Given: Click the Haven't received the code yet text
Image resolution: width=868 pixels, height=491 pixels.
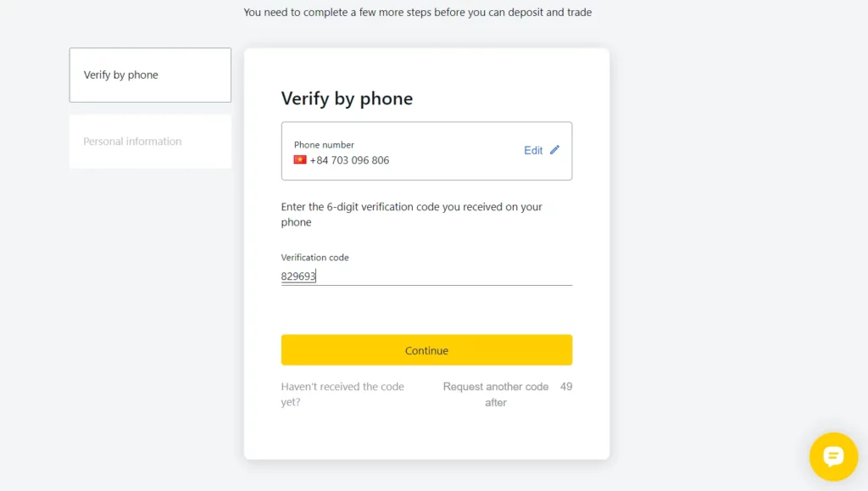Looking at the screenshot, I should [x=342, y=393].
